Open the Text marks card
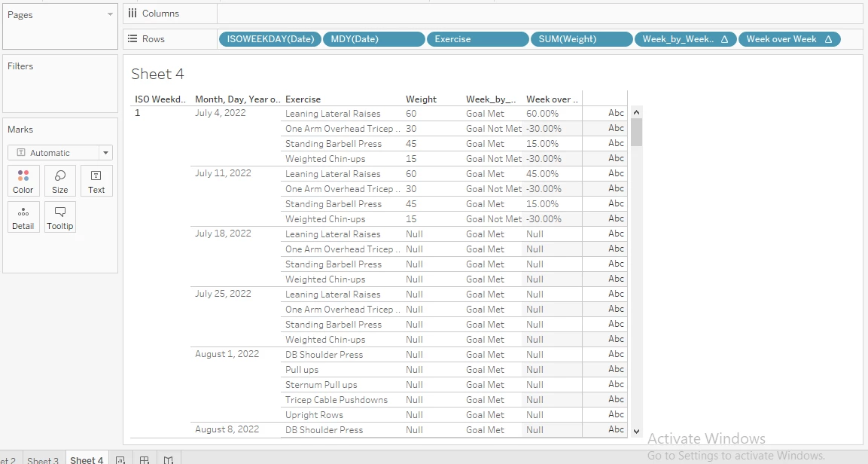The image size is (868, 464). 96,181
